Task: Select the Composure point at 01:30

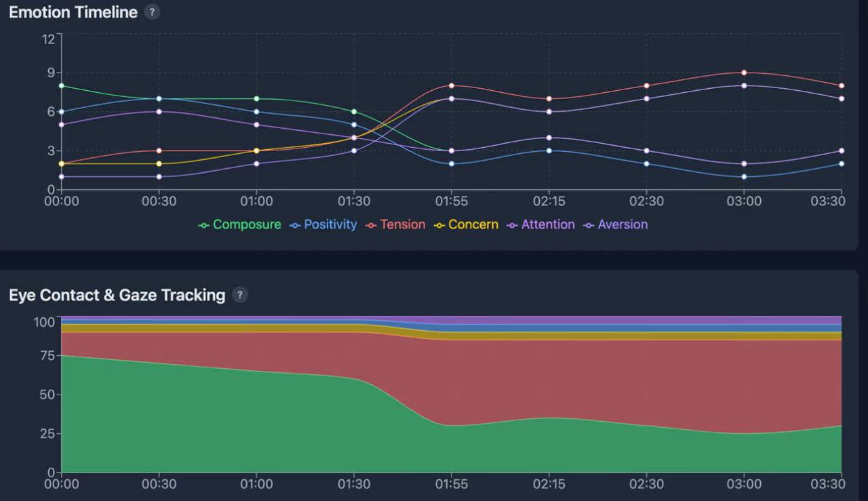Action: [354, 112]
